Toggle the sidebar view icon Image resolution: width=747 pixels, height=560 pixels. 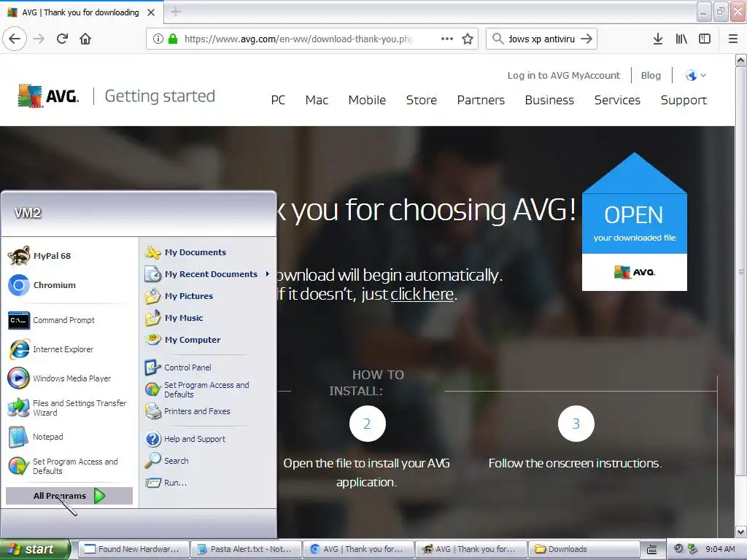(705, 39)
